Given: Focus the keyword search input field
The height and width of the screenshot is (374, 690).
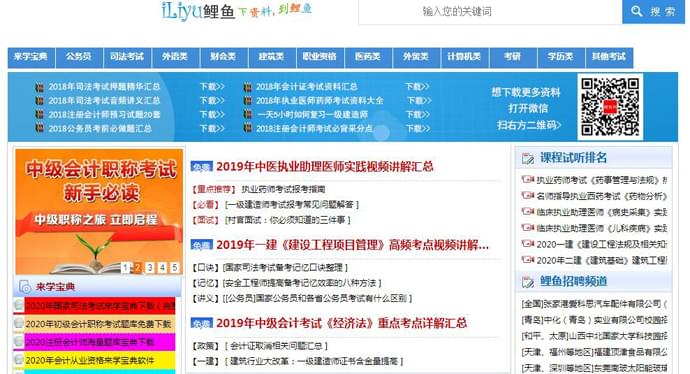Looking at the screenshot, I should (x=490, y=12).
